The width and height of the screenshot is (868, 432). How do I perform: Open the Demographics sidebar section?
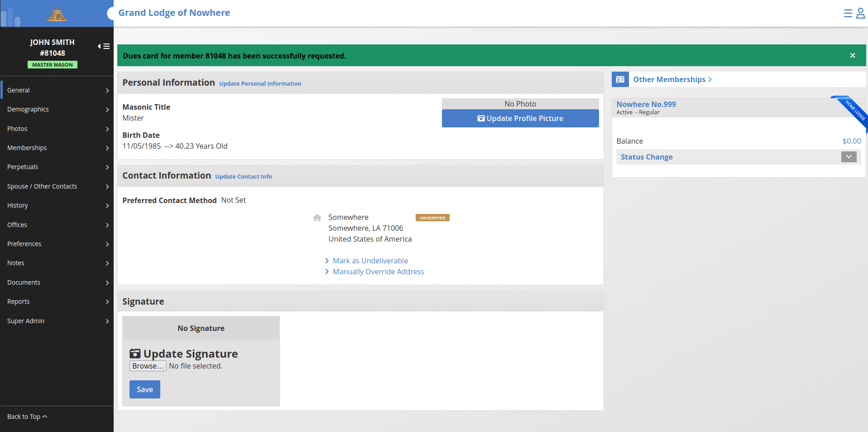click(57, 109)
